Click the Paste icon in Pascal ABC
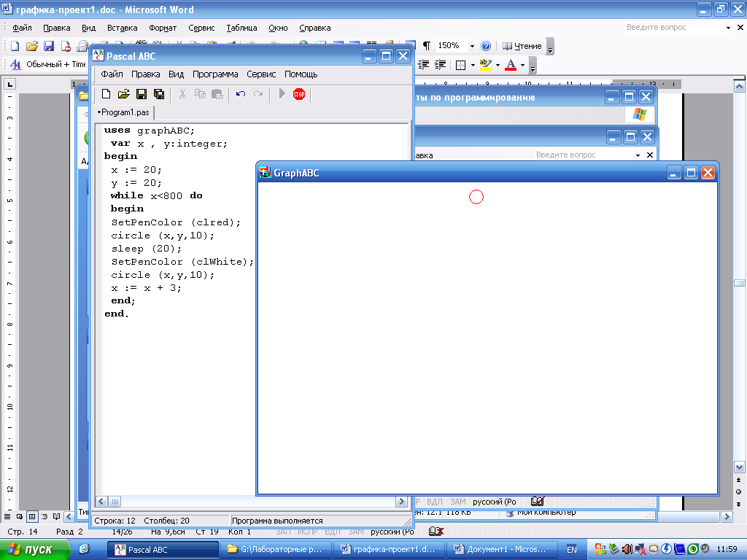 pyautogui.click(x=217, y=94)
